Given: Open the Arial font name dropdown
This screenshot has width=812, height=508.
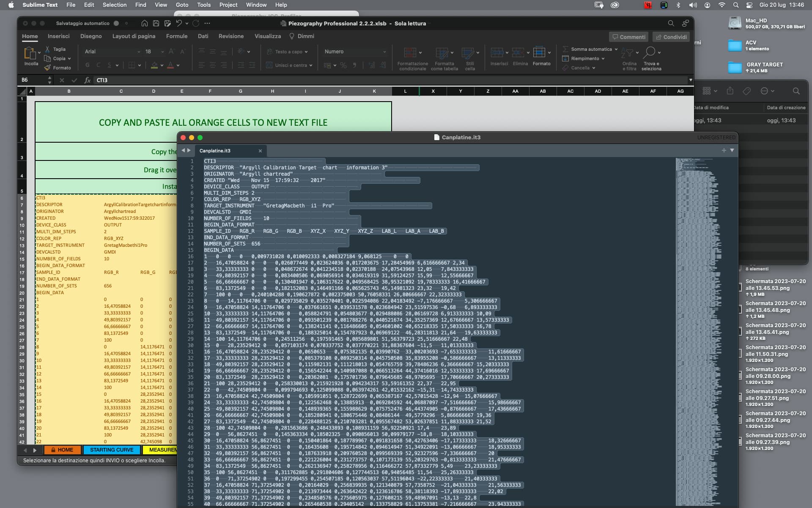Looking at the screenshot, I should tap(139, 52).
